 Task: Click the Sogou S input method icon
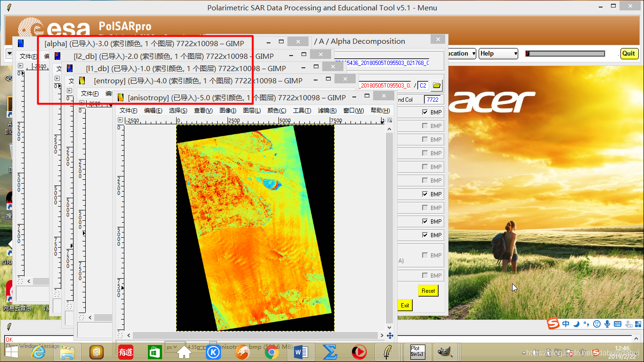click(x=553, y=324)
